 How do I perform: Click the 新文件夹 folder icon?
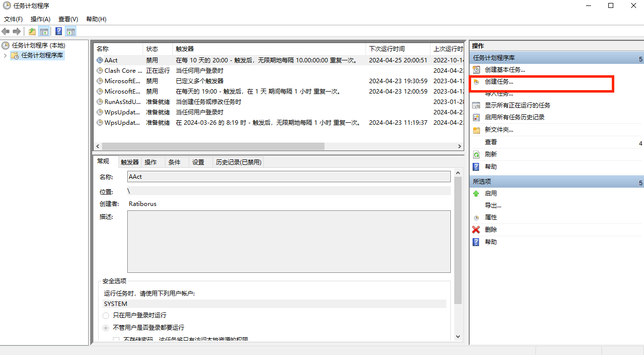click(x=476, y=130)
